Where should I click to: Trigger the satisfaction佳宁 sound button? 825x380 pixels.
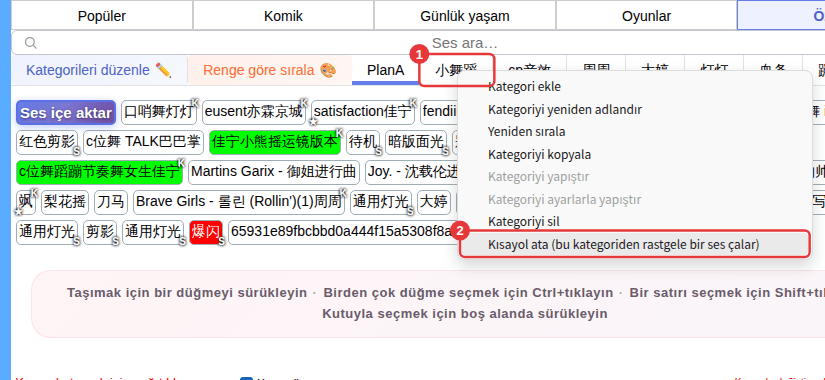coord(363,112)
